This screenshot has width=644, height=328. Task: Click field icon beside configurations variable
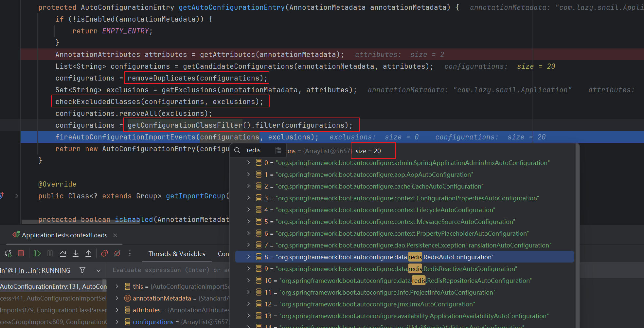coord(128,322)
